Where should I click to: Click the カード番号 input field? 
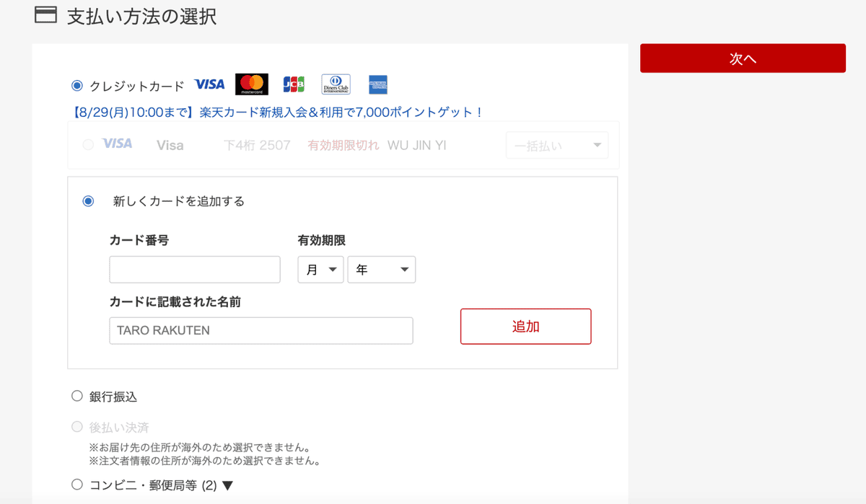coord(195,270)
